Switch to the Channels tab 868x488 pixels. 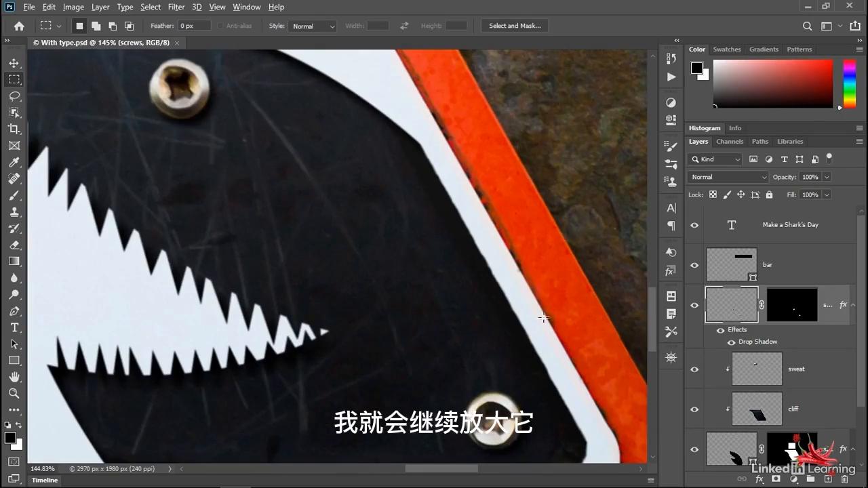730,142
